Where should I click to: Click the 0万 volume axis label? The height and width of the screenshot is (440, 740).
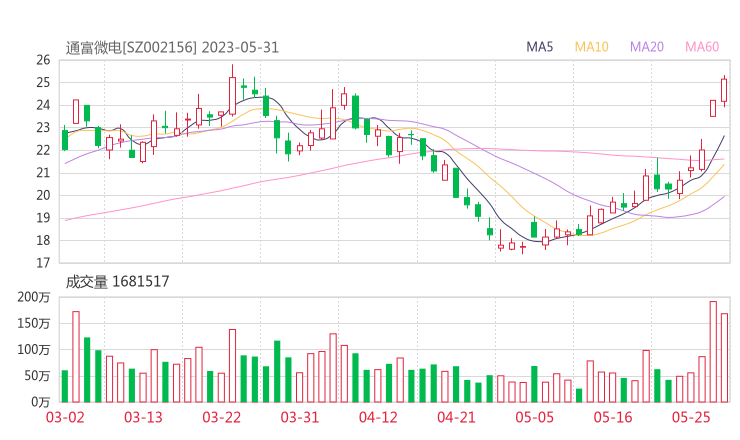coord(41,402)
